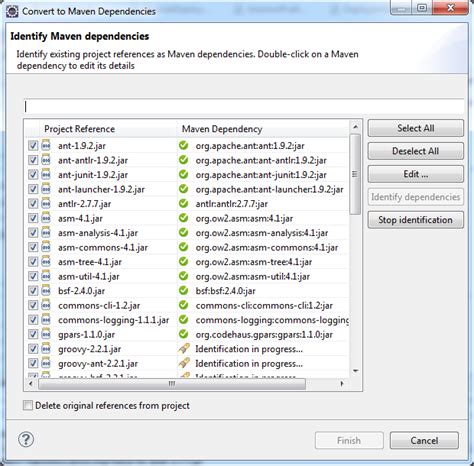Click the Identify dependencies button
474x466 pixels.
[x=416, y=197]
